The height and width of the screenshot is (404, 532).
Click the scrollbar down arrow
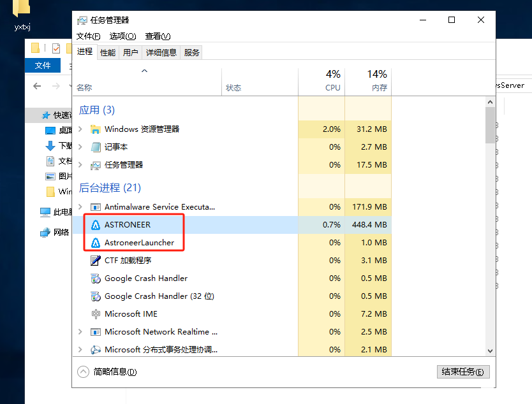(490, 350)
